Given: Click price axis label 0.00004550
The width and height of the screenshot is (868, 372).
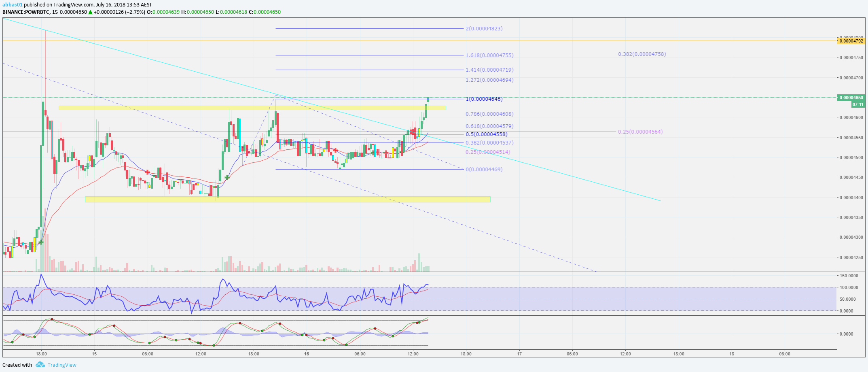Looking at the screenshot, I should click(851, 138).
